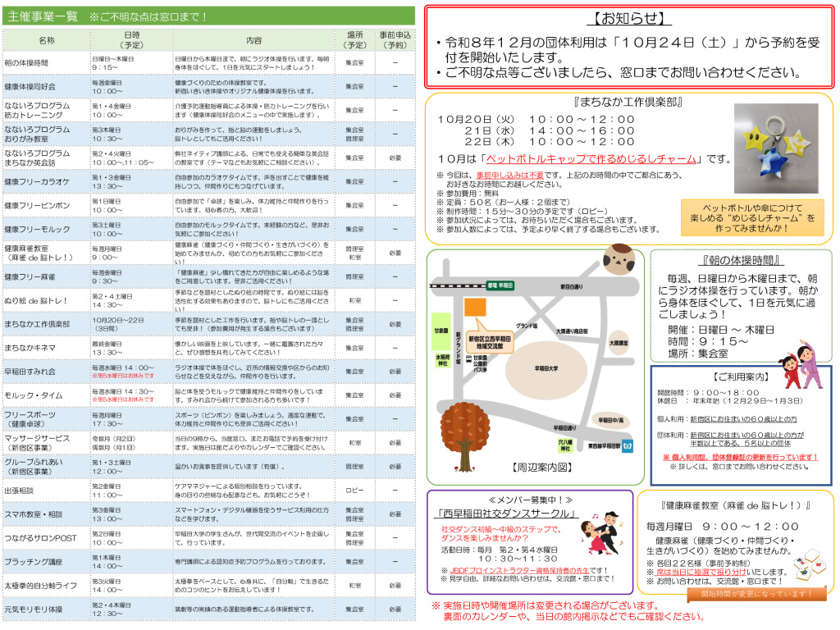Click the 名称 column header
840x630 pixels.
point(47,40)
